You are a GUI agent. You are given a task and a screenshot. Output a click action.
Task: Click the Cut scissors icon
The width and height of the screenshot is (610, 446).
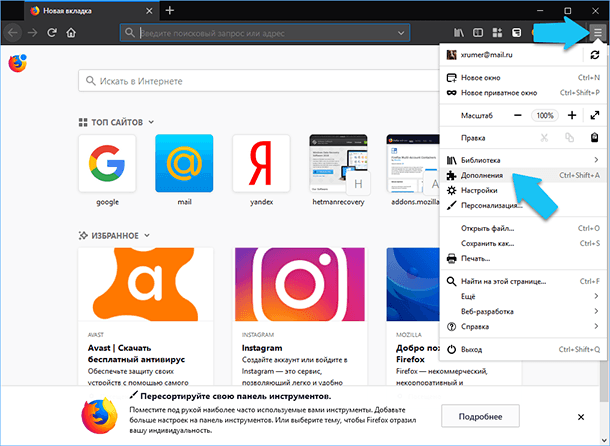[544, 137]
